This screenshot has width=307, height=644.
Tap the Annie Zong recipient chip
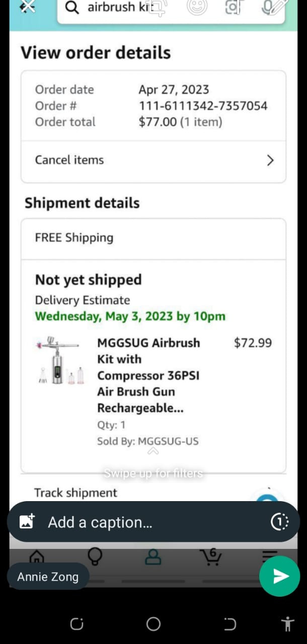[48, 577]
